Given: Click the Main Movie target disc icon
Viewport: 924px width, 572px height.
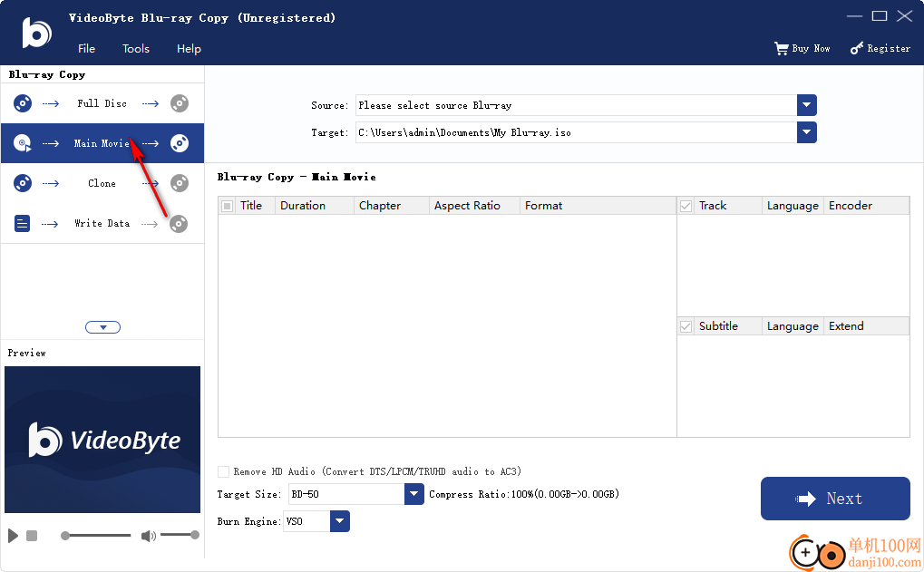Looking at the screenshot, I should tap(180, 143).
